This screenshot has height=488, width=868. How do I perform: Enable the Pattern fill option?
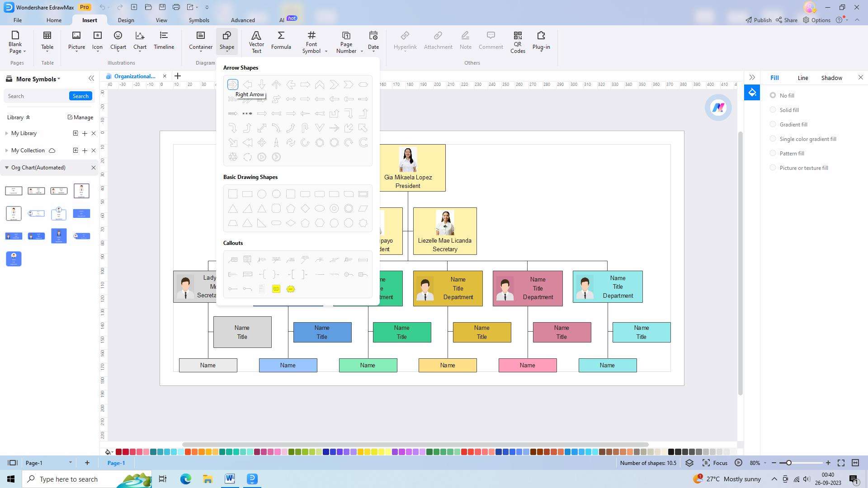click(773, 153)
